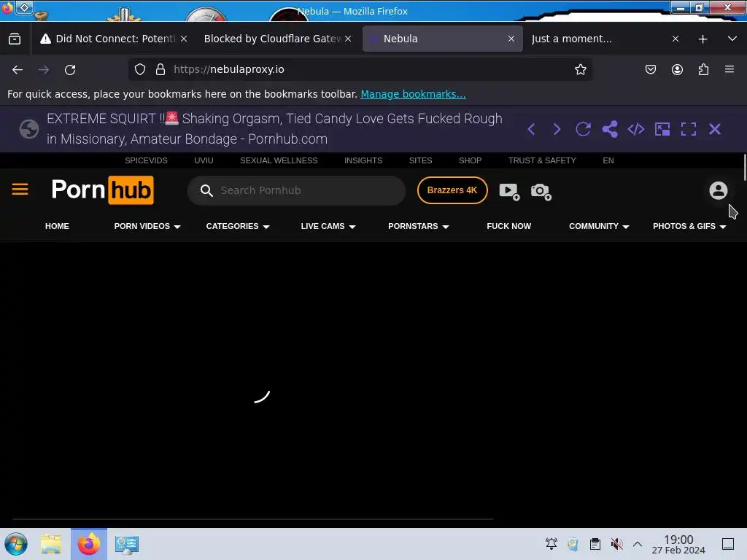The height and width of the screenshot is (560, 747).
Task: Pop out the page with Nebula's popout icon
Action: [662, 129]
